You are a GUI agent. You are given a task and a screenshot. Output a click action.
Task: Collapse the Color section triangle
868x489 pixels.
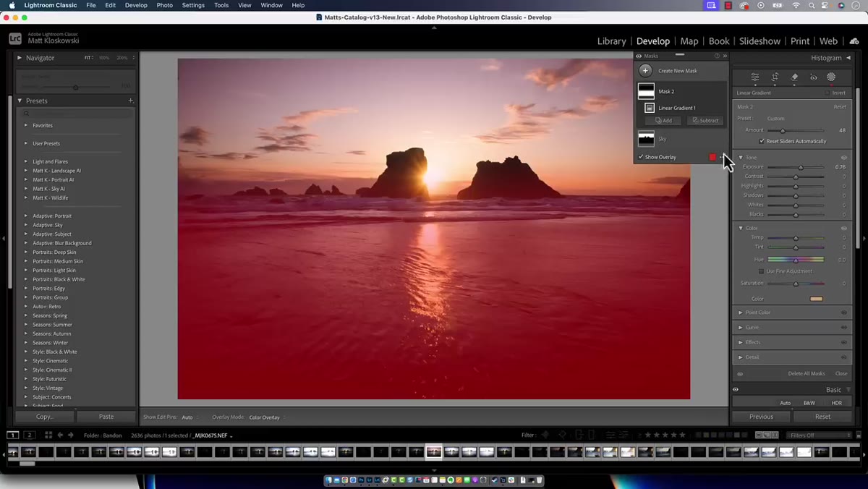click(741, 228)
